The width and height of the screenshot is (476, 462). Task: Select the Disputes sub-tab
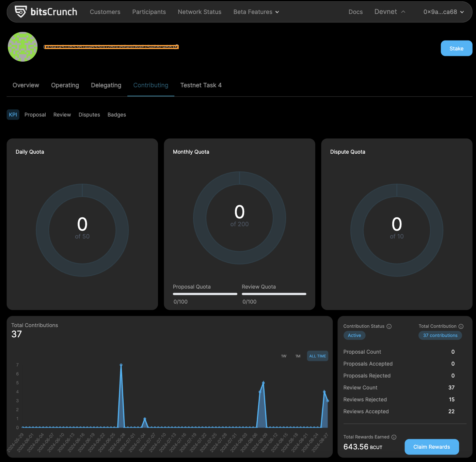click(x=89, y=115)
